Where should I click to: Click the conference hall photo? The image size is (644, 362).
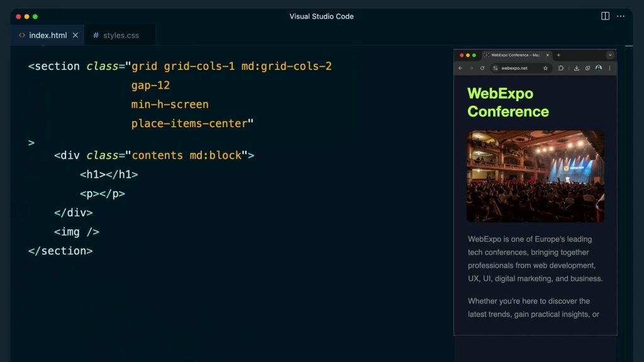(x=535, y=176)
